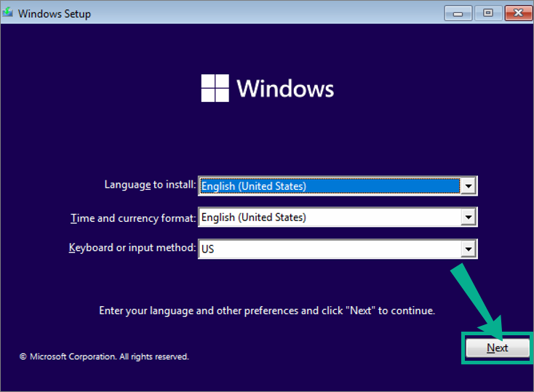Image resolution: width=534 pixels, height=392 pixels.
Task: Click the 'Language to install:' label
Action: pos(150,185)
